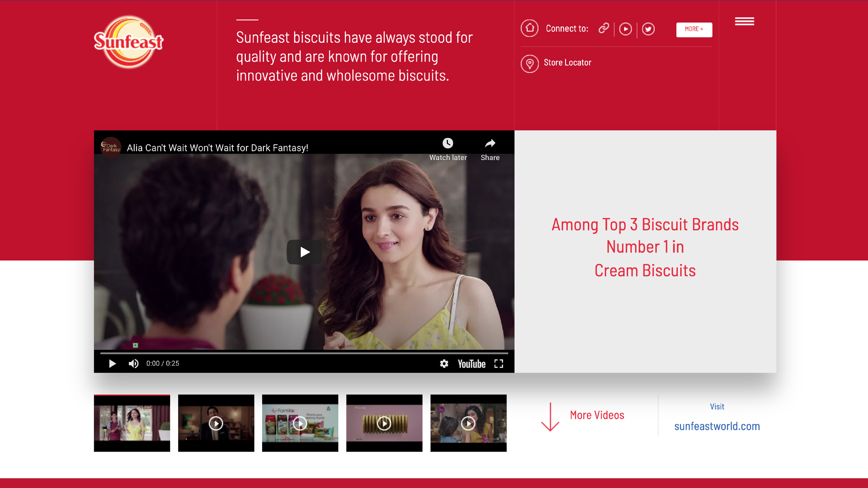The width and height of the screenshot is (868, 488).
Task: Click the 'Cream Biscuits' text line
Action: 645,271
